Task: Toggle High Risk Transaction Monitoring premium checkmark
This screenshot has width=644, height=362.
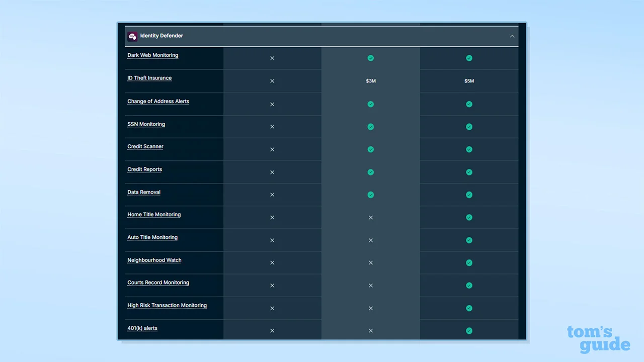Action: 469,308
